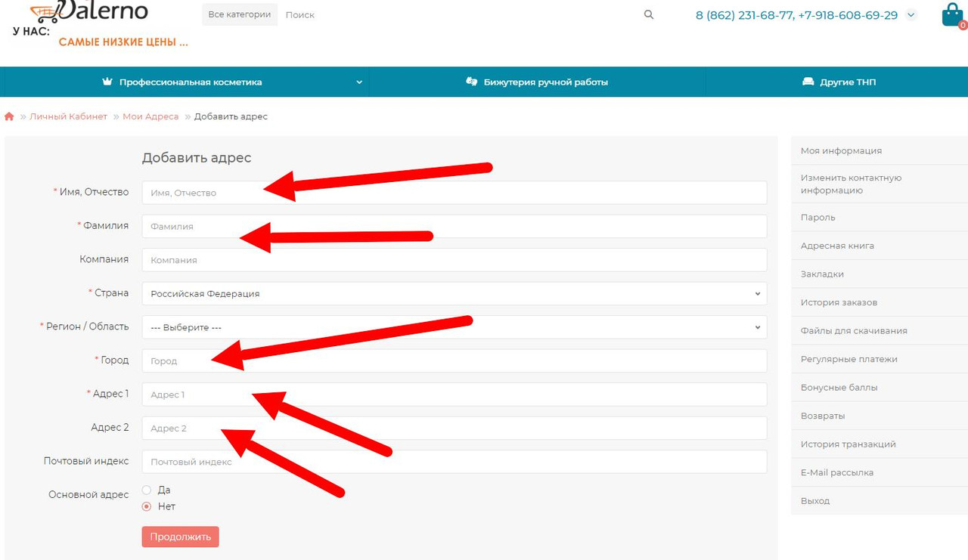Select Да for Основной адрес
The width and height of the screenshot is (968, 560).
[147, 490]
